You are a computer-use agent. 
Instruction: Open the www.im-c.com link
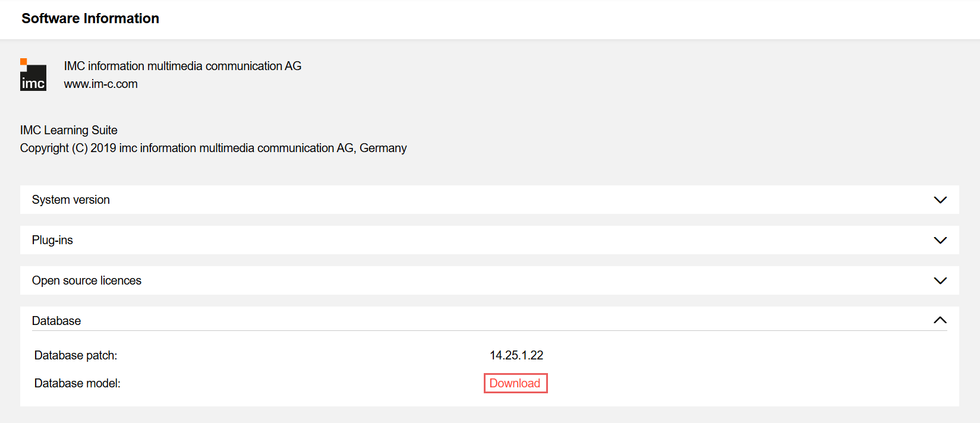(x=100, y=84)
